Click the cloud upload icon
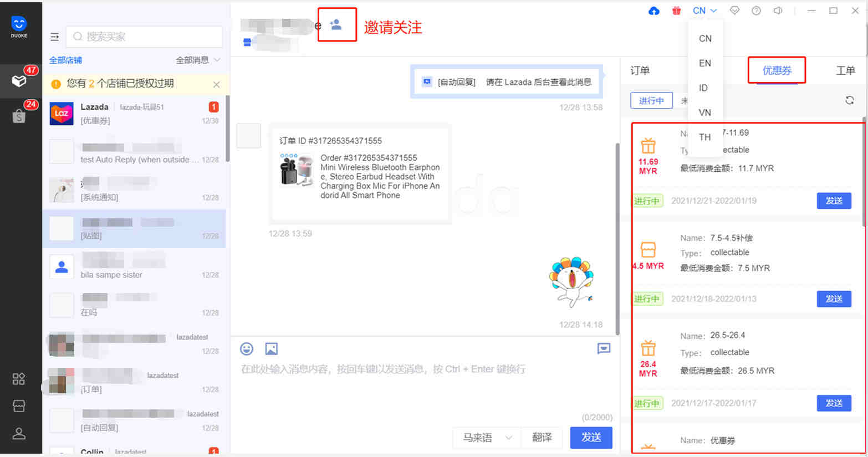Image resolution: width=868 pixels, height=457 pixels. 654,11
